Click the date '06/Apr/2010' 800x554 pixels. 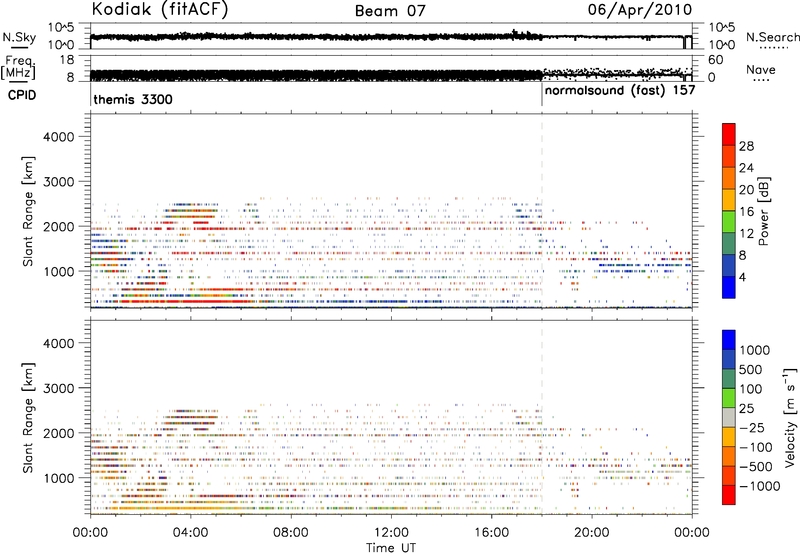640,10
